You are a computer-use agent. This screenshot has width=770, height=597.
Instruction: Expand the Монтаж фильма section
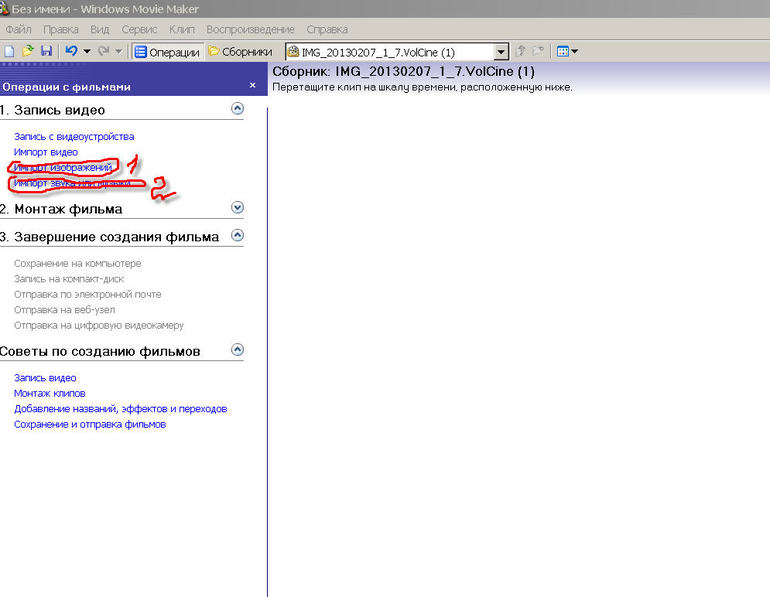pyautogui.click(x=237, y=208)
